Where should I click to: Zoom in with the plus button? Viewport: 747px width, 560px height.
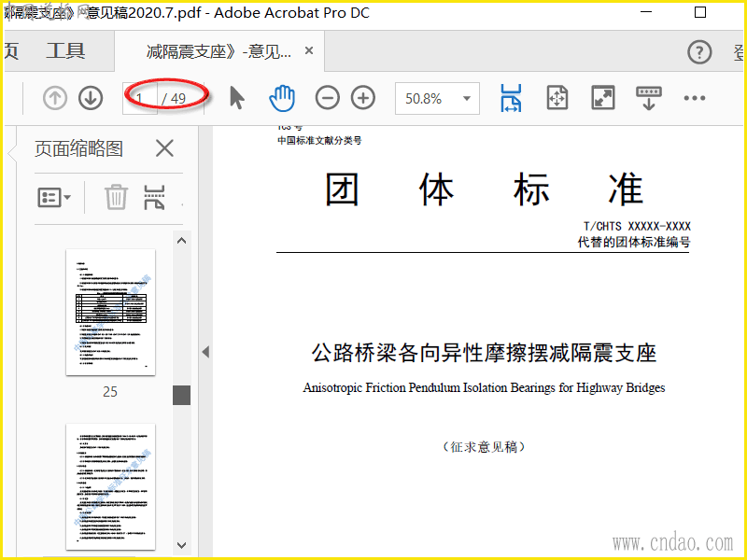(363, 98)
